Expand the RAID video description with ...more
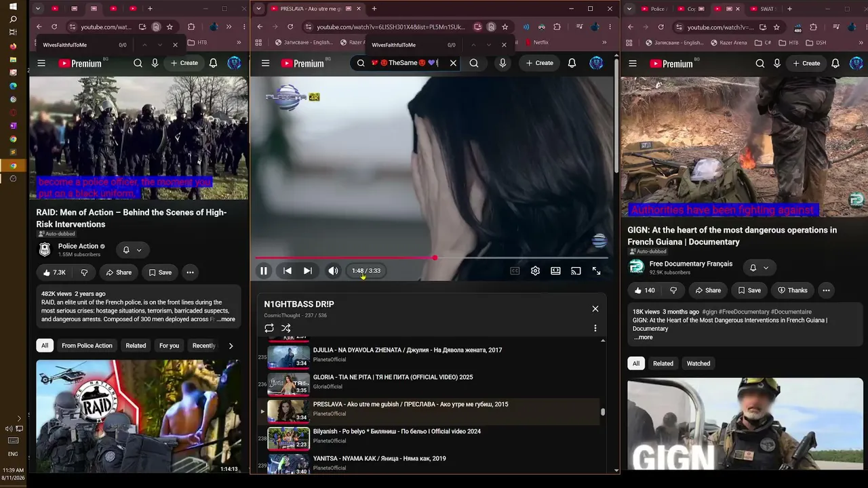Screen dimensions: 868x488 226,319
